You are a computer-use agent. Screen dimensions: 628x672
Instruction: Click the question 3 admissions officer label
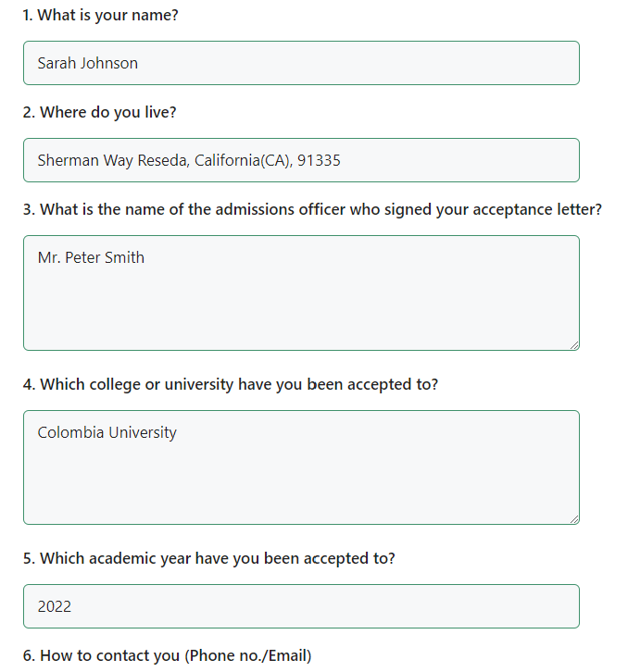(312, 209)
